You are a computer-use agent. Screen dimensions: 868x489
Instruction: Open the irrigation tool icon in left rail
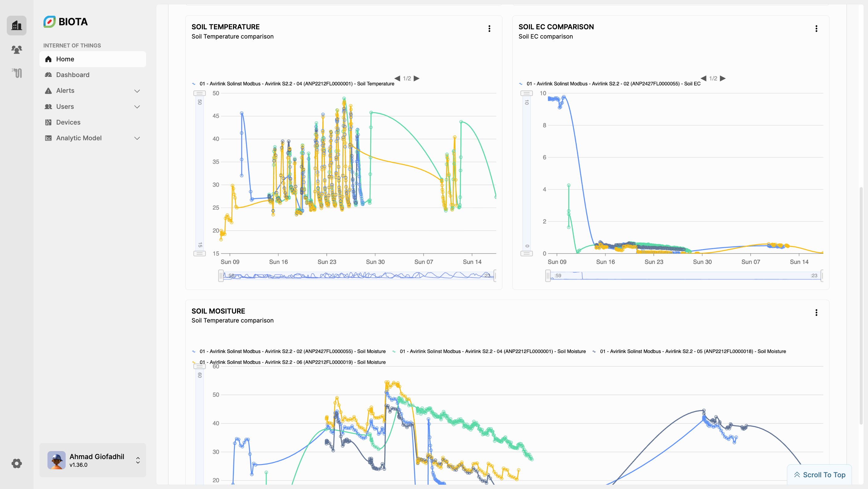coord(17,73)
